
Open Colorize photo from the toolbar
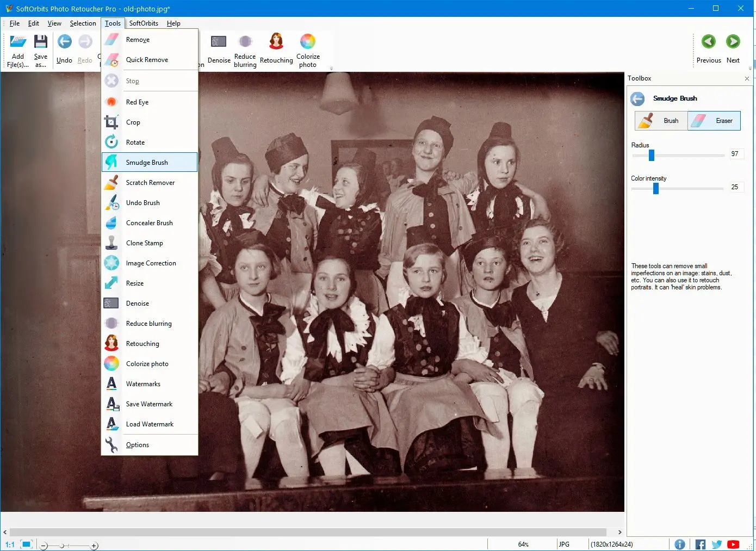(x=308, y=42)
